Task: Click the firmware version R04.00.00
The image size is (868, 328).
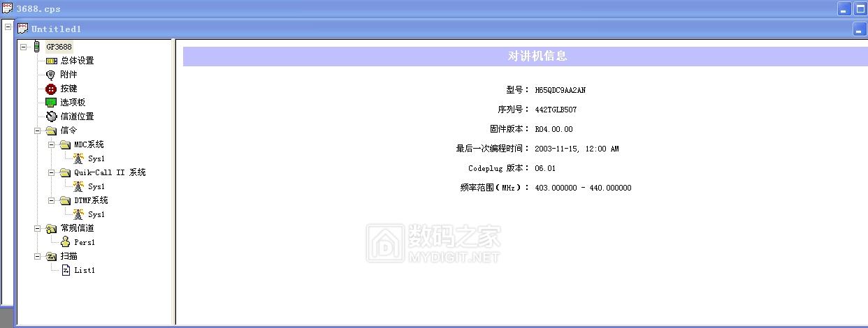Action: pyautogui.click(x=554, y=129)
